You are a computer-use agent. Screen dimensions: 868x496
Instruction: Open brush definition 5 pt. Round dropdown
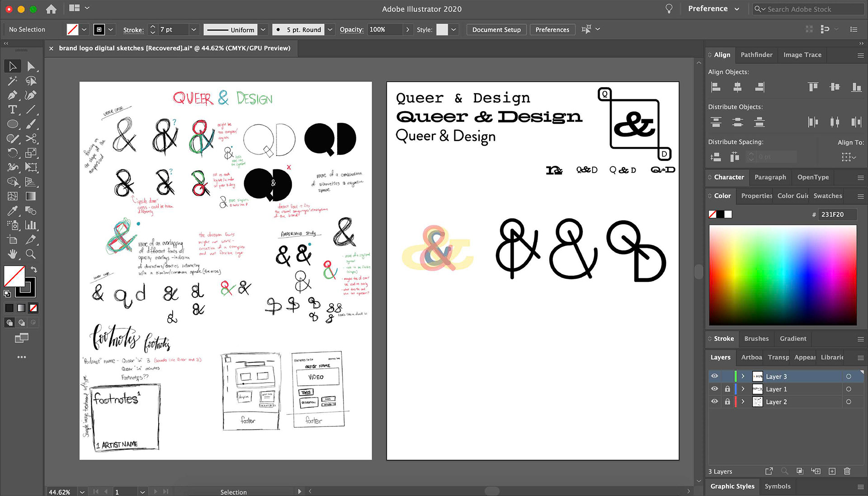click(330, 30)
